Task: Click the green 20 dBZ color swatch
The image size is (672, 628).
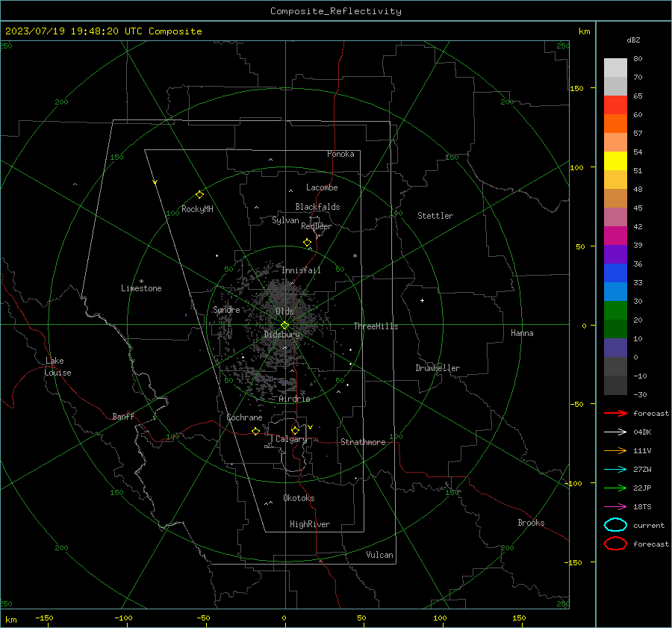Action: [615, 311]
